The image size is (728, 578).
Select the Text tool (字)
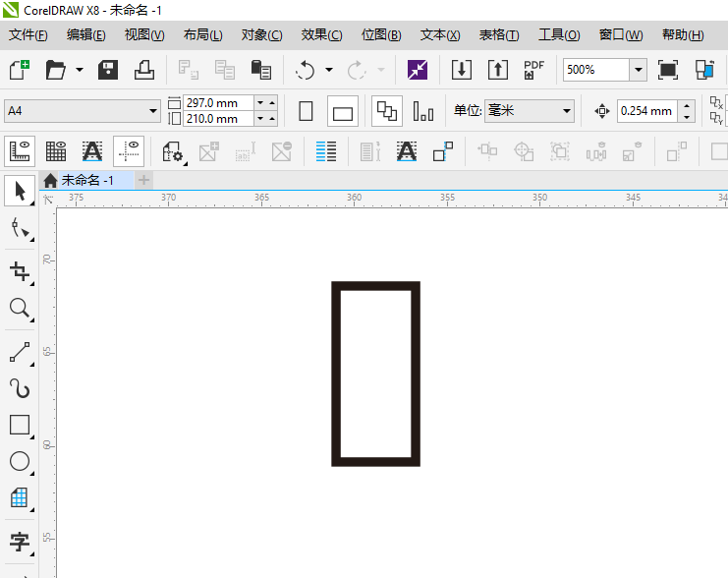point(19,541)
